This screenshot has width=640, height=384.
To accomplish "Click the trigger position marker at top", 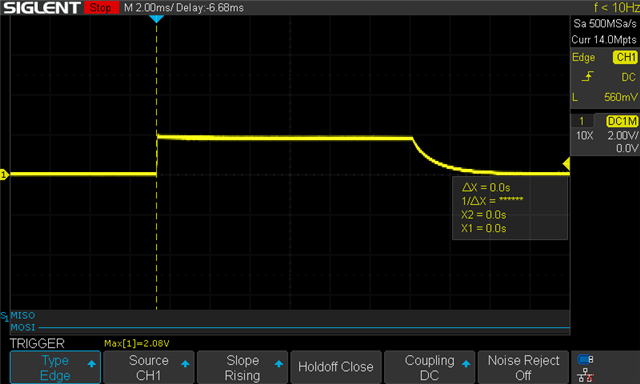I will (x=156, y=19).
